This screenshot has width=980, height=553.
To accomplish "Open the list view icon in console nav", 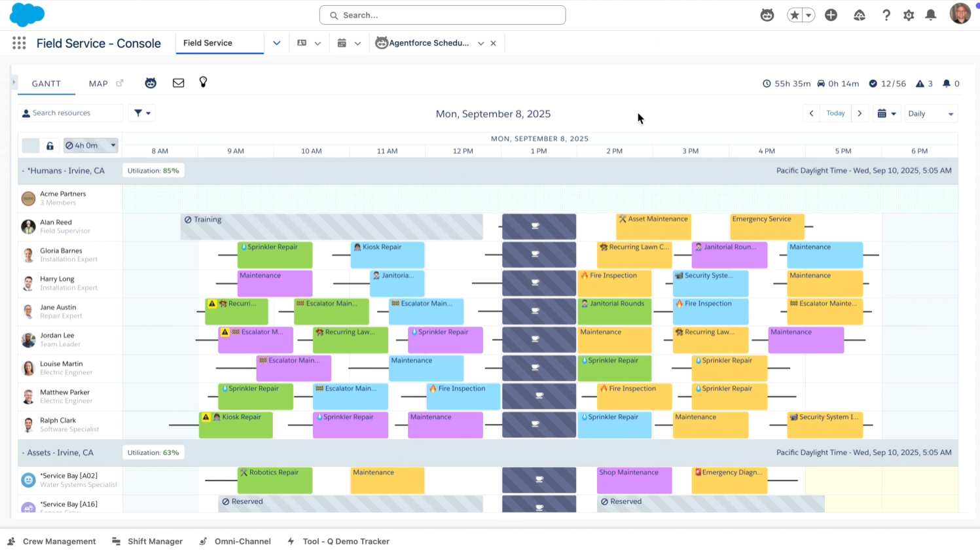I will (302, 43).
